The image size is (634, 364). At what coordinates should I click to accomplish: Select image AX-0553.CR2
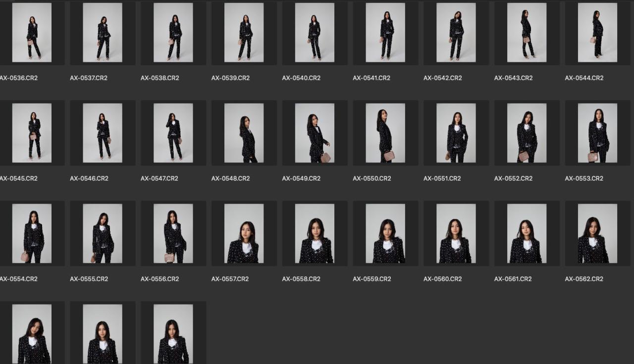597,133
